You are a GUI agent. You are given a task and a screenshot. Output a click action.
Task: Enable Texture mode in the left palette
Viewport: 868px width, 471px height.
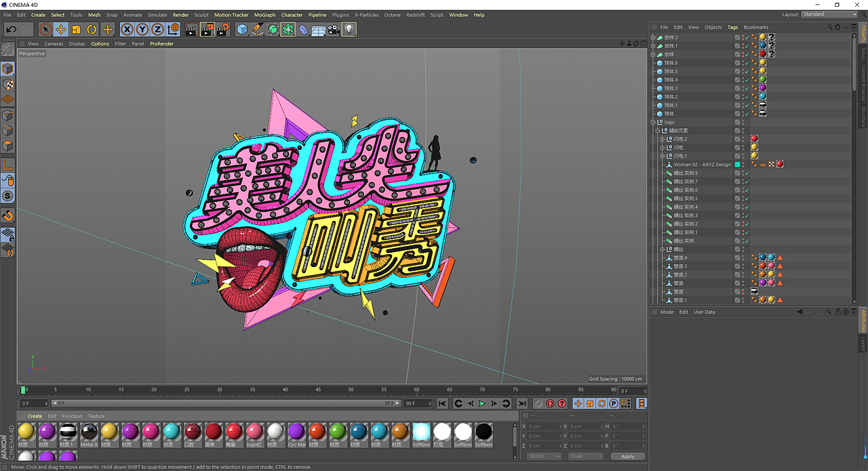(7, 84)
